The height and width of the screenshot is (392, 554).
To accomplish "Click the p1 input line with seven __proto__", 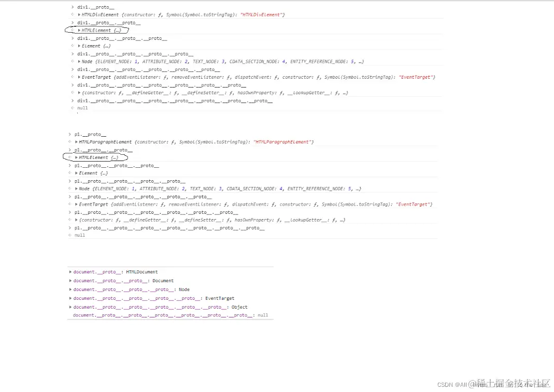I will point(169,228).
